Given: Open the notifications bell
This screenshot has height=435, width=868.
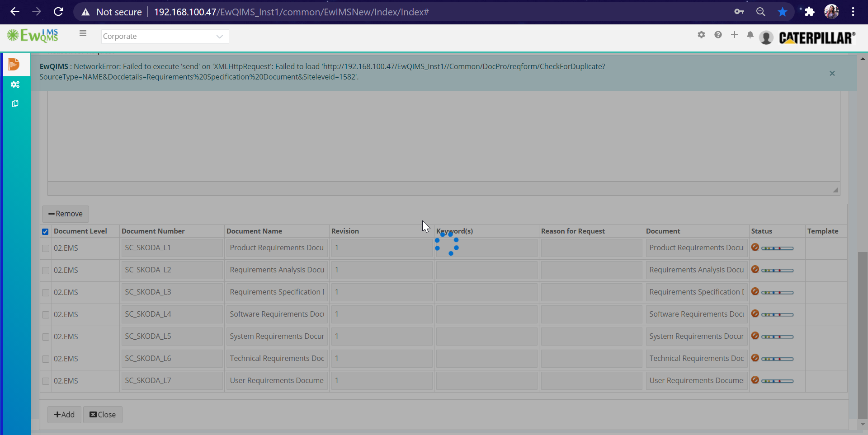Looking at the screenshot, I should (x=750, y=35).
